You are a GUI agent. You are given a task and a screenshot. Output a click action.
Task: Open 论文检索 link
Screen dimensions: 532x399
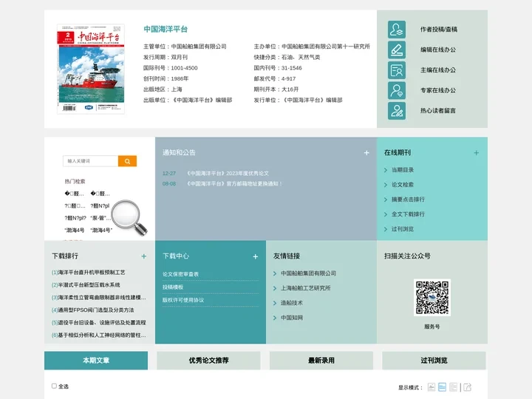coord(403,185)
